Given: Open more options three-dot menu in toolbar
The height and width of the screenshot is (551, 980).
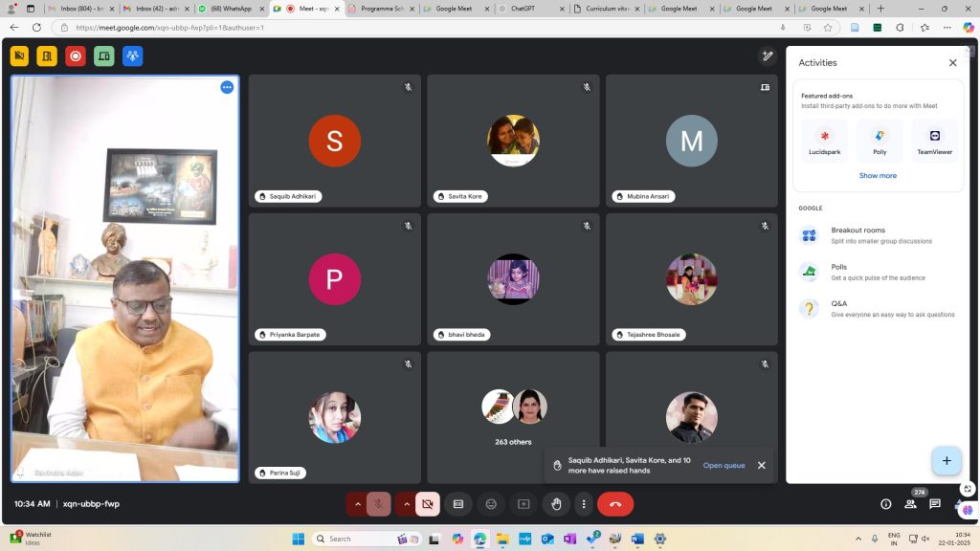Looking at the screenshot, I should click(584, 504).
